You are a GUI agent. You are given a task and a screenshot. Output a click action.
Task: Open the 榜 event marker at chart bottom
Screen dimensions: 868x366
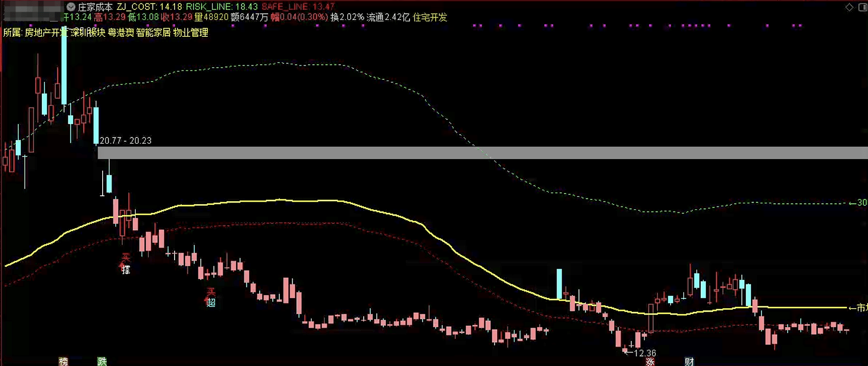(x=63, y=361)
